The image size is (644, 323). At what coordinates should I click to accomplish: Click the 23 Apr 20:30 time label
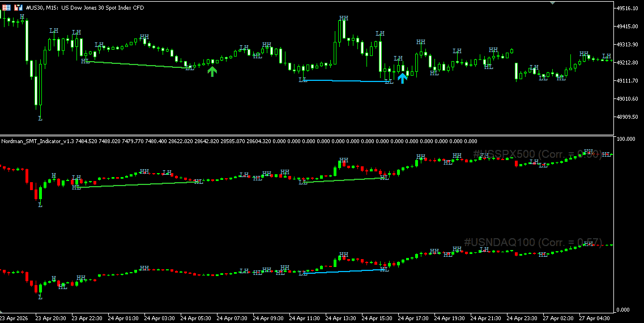point(50,318)
